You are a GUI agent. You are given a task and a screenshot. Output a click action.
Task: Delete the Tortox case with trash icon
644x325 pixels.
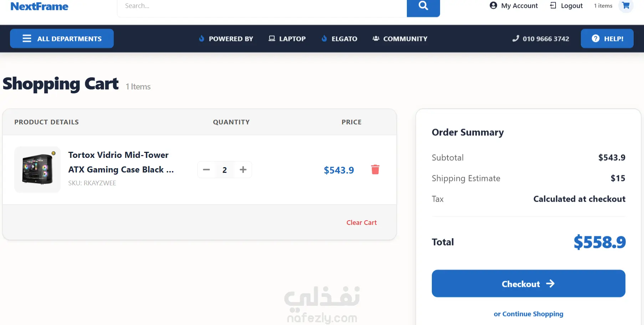click(375, 170)
